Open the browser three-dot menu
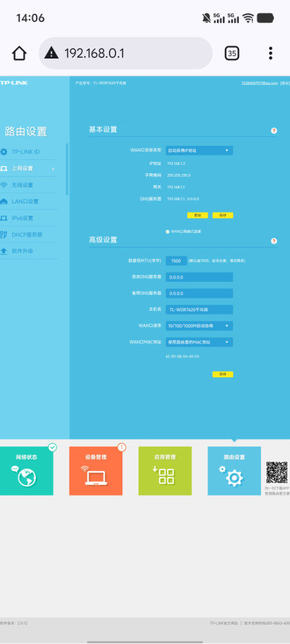The image size is (290, 644). (x=270, y=53)
